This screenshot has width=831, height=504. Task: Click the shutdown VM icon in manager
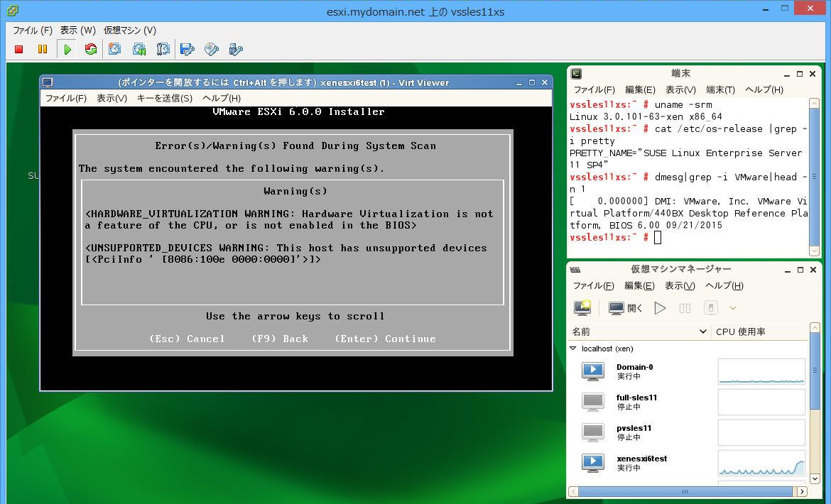[711, 307]
